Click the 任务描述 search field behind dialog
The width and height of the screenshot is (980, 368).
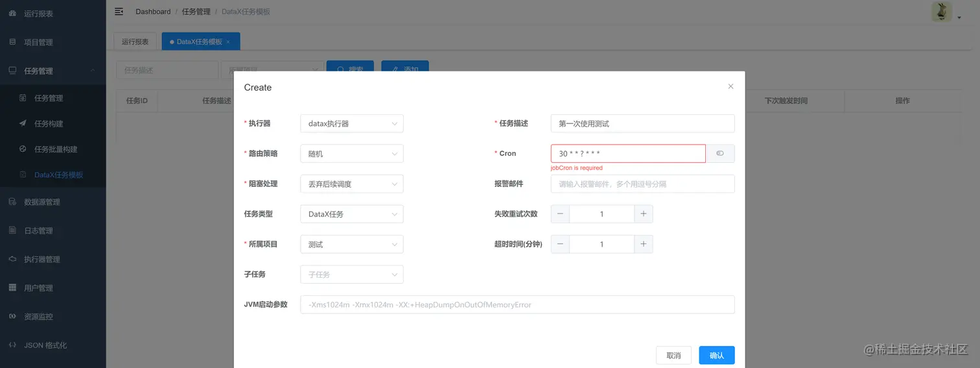pos(167,69)
